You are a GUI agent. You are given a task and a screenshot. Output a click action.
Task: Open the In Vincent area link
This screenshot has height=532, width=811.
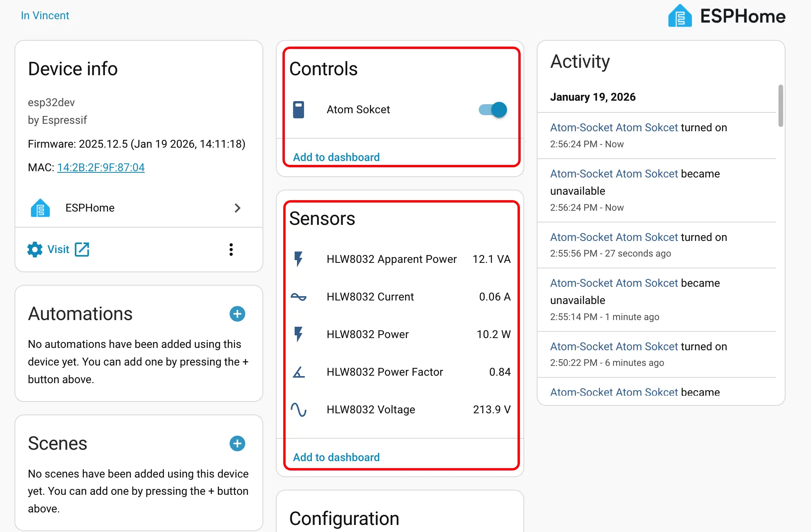pos(45,16)
